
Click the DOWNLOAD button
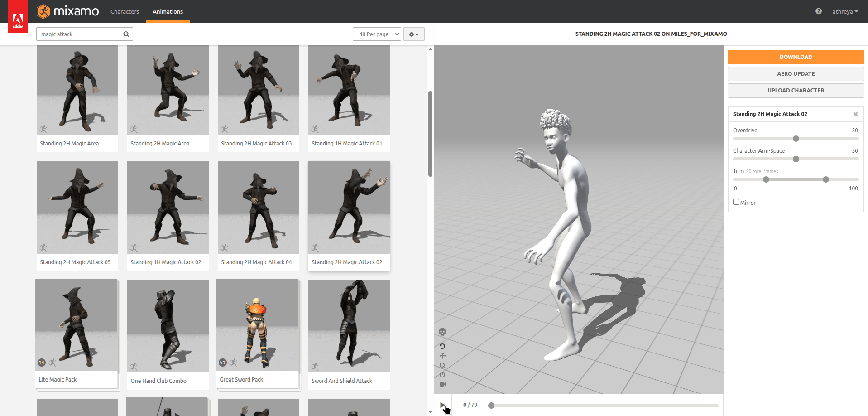(x=796, y=57)
